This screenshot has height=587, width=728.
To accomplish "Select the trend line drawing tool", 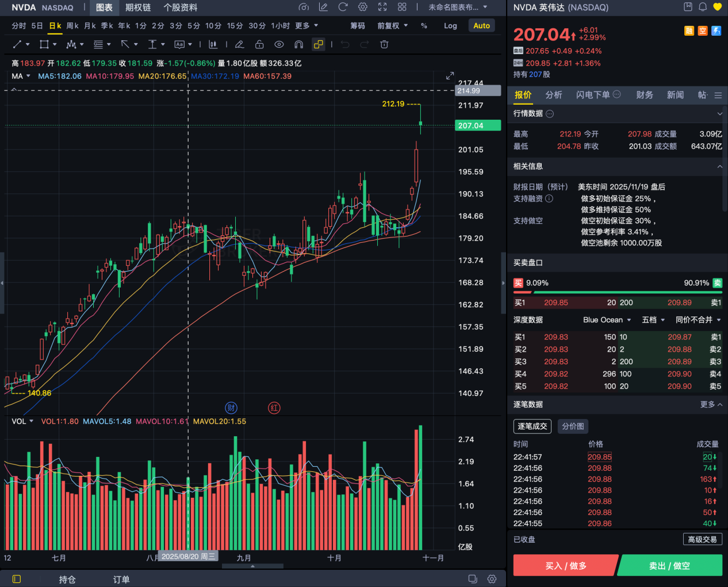I will click(x=17, y=44).
